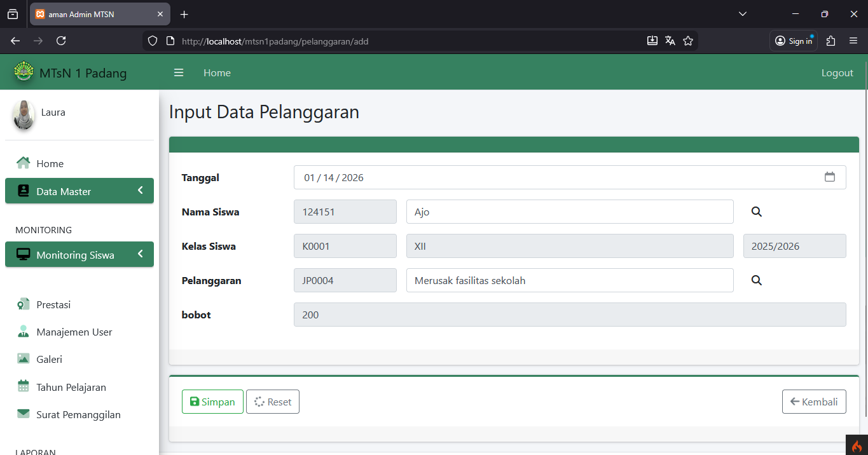The height and width of the screenshot is (455, 868).
Task: Open Tahun Pelajaran in sidebar
Action: click(71, 387)
